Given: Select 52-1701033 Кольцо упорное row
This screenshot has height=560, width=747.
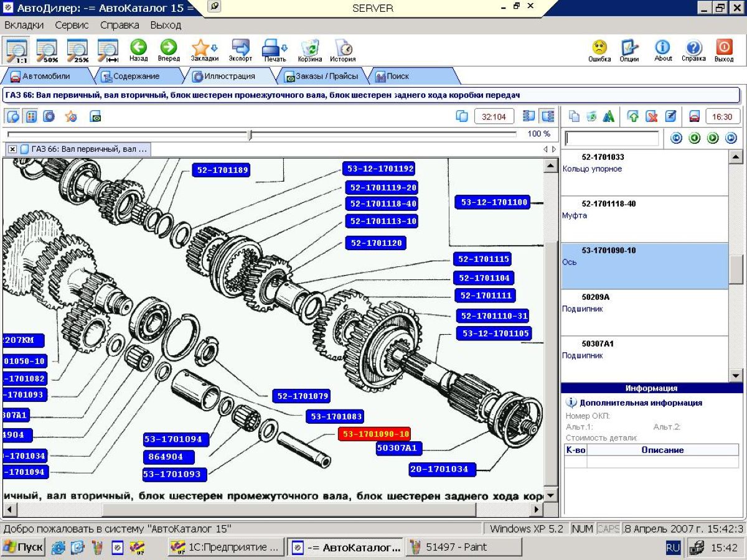Looking at the screenshot, I should pyautogui.click(x=644, y=172).
